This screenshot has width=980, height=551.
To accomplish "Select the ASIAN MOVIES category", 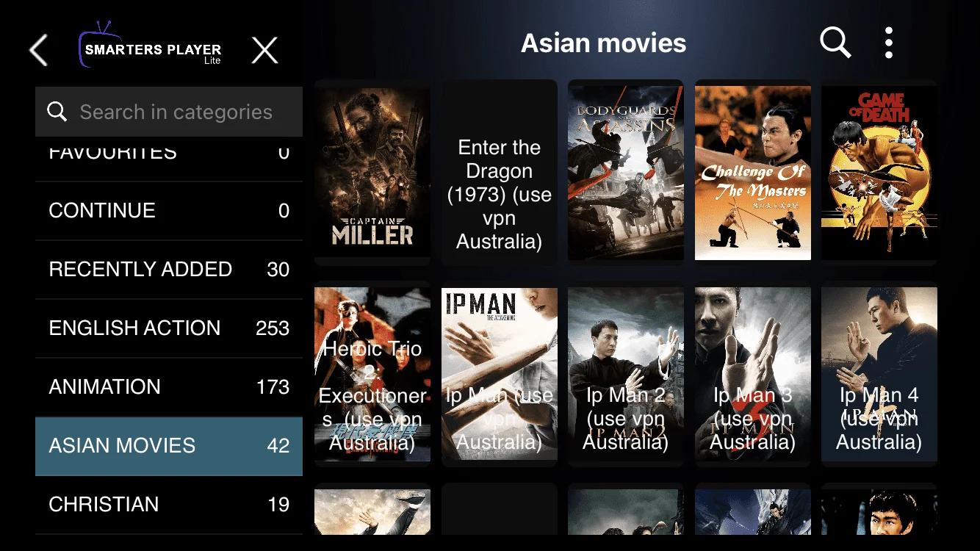I will point(169,446).
